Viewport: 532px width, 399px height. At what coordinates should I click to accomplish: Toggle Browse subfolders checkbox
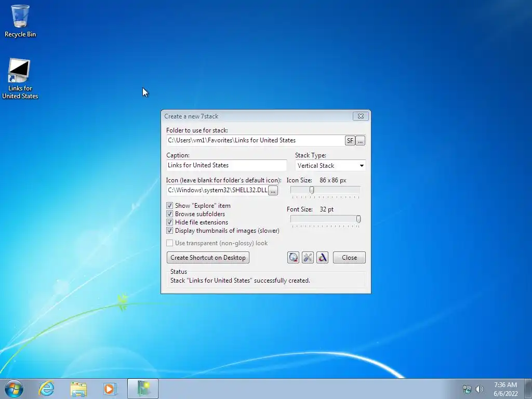point(170,214)
